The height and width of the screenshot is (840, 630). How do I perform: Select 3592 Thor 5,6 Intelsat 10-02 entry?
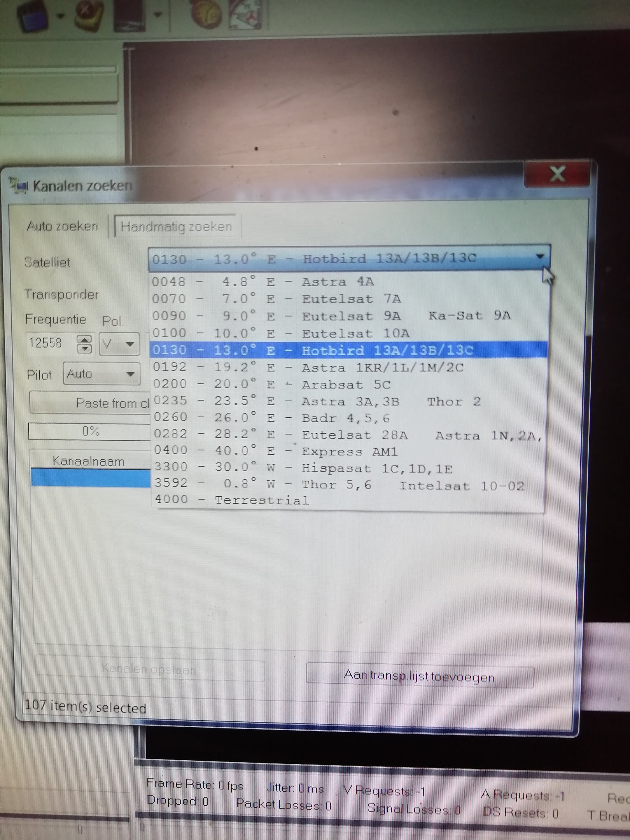(348, 484)
